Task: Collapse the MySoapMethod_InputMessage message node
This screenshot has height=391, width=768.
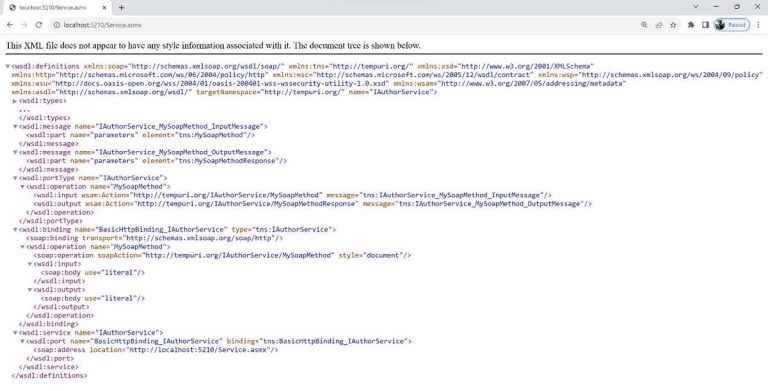Action: pos(15,126)
